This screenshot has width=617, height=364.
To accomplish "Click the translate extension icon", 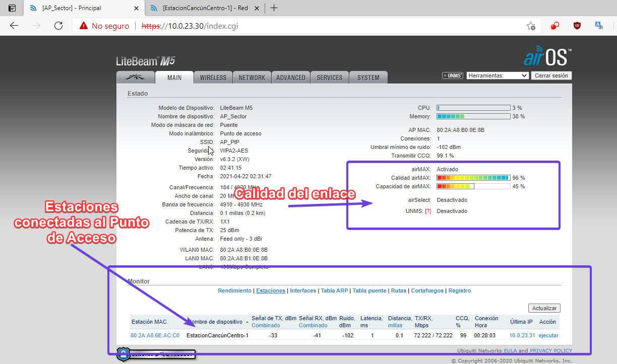I will click(x=599, y=26).
